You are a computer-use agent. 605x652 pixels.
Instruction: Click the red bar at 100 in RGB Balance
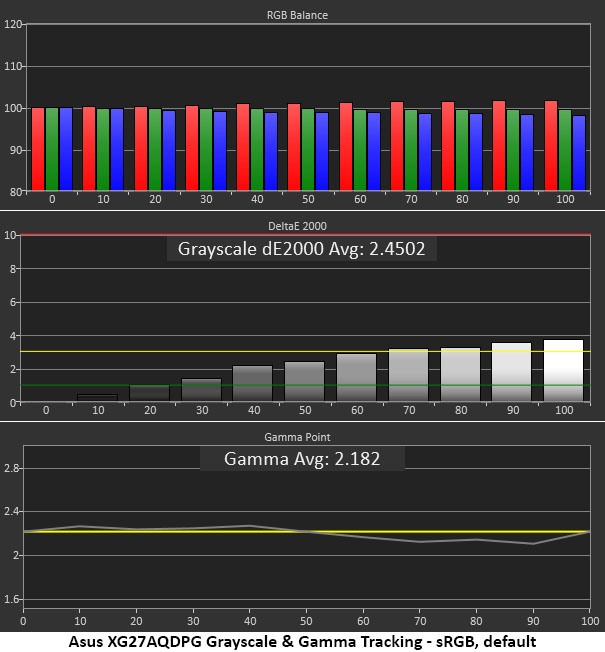tap(551, 146)
